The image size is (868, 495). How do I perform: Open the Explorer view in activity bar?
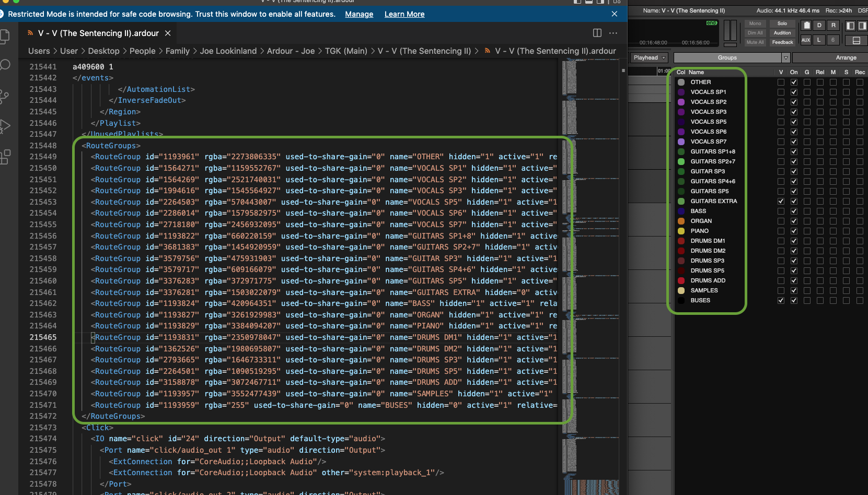[5, 36]
